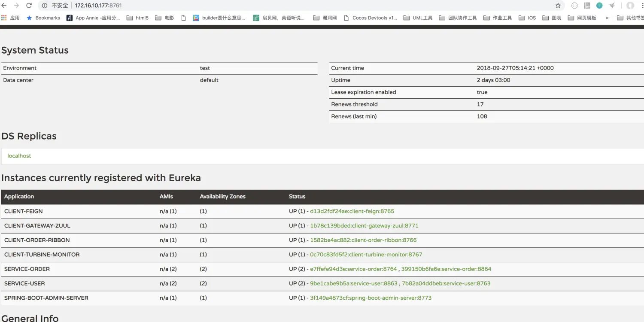Click the Status column header
This screenshot has width=644, height=322.
[297, 197]
